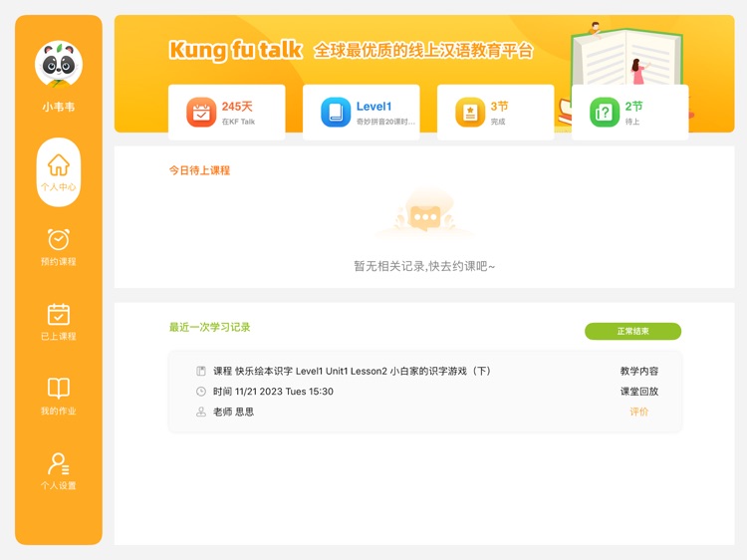Click the 3节 text
Image resolution: width=747 pixels, height=560 pixels.
pos(499,107)
